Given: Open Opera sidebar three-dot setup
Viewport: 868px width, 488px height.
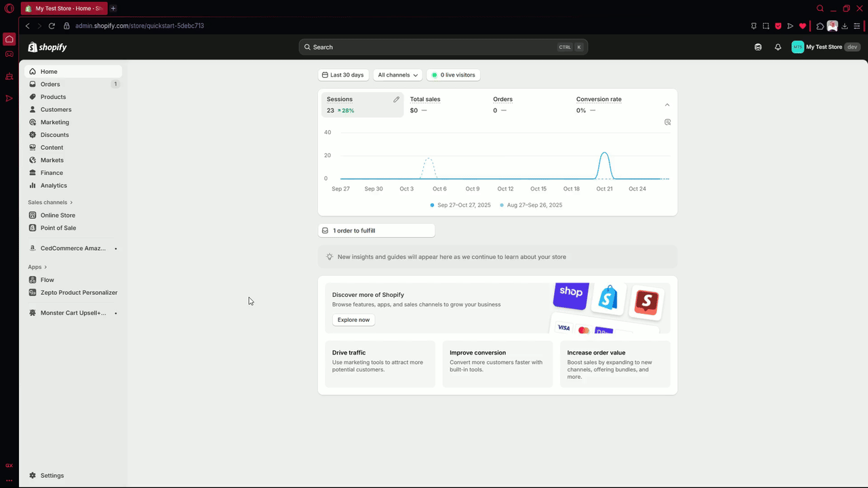Looking at the screenshot, I should click(x=9, y=481).
